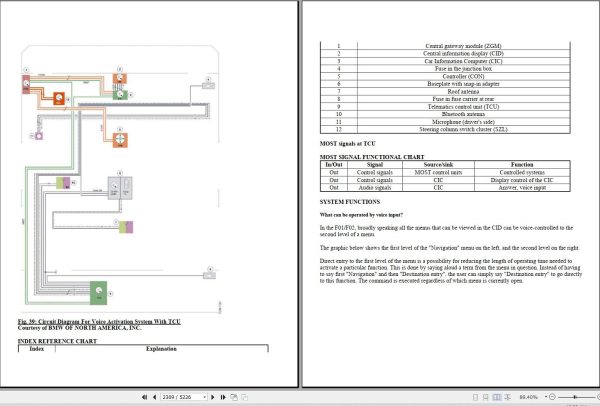Viewport: 600px width, 406px height.
Task: Click the next view icon
Action: 244,397
